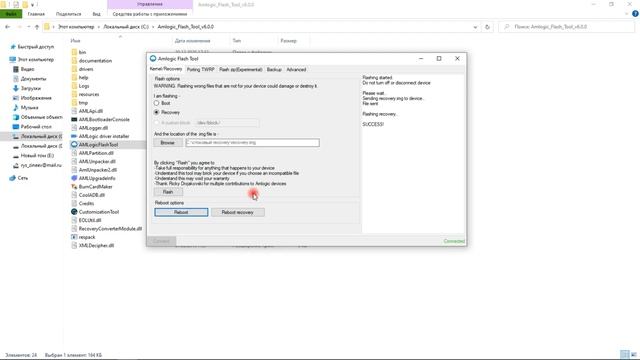The height and width of the screenshot is (360, 640).
Task: Select BurnCardMaker file
Action: [x=95, y=187]
